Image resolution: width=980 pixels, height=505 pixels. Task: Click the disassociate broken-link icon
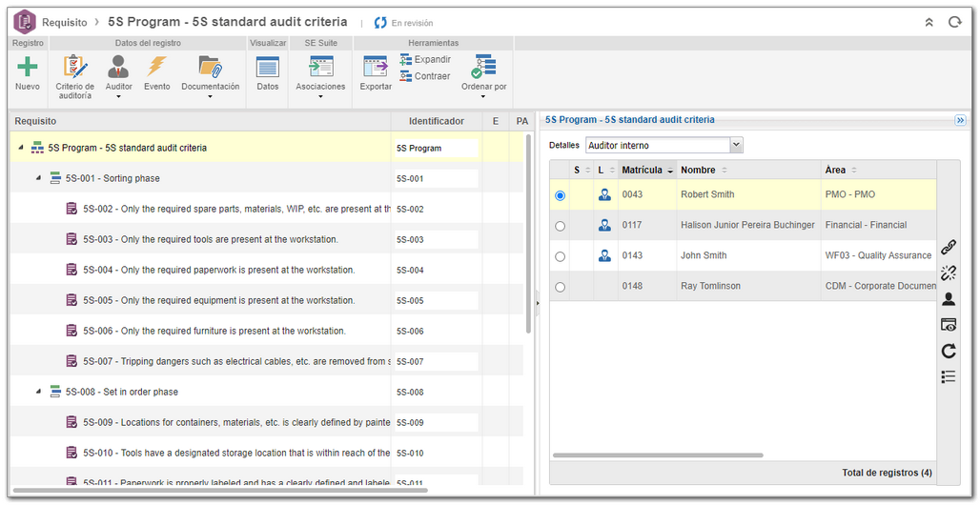click(949, 273)
